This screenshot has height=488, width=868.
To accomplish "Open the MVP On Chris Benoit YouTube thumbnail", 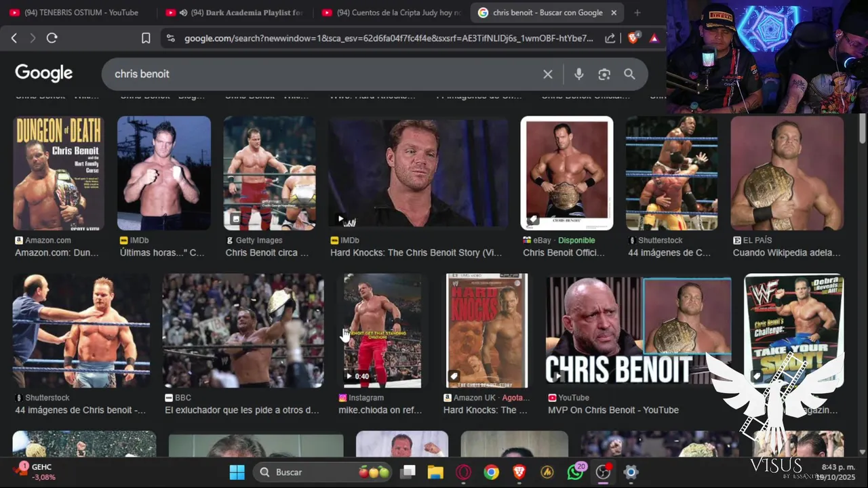I will (x=639, y=331).
